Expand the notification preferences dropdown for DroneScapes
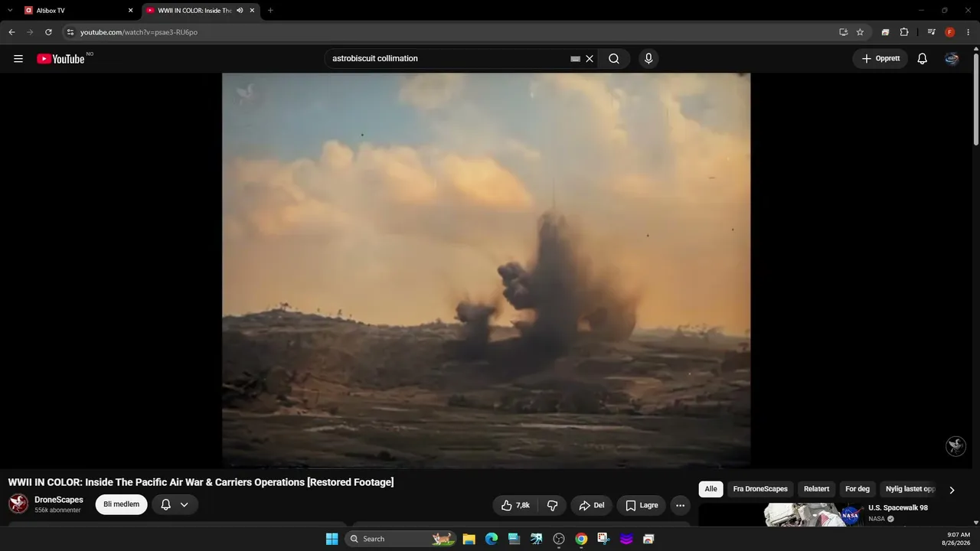The width and height of the screenshot is (980, 551). 185,505
